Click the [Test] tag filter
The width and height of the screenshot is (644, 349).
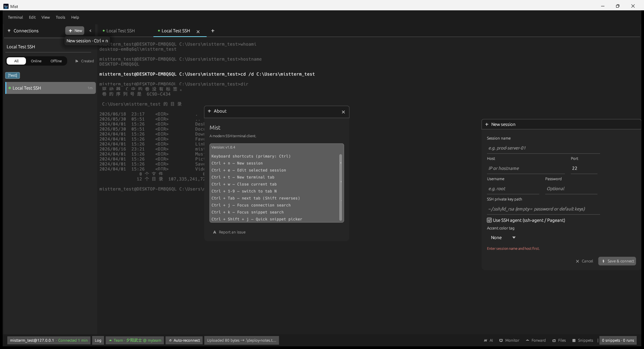point(13,75)
